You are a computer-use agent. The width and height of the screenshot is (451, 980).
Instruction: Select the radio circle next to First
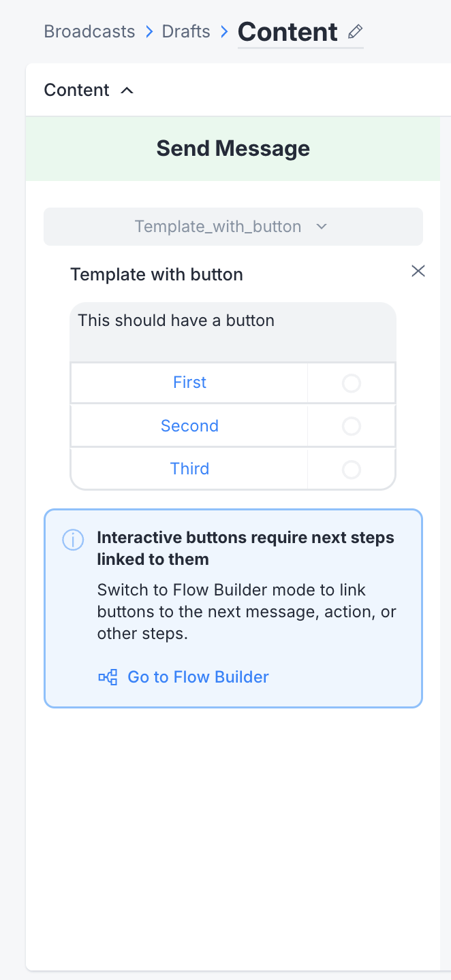click(x=351, y=383)
